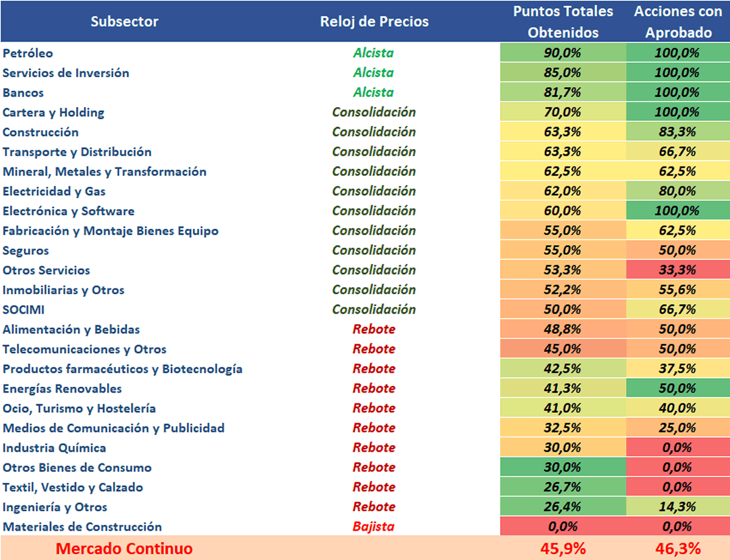730x560 pixels.
Task: Select the SOCIMI subsector label
Action: point(24,310)
